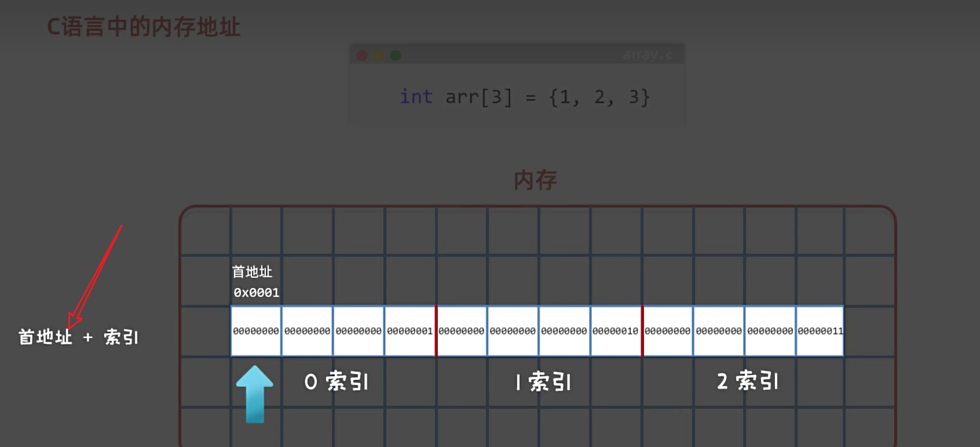The height and width of the screenshot is (447, 980).
Task: Click the red close dot on code window
Action: [362, 56]
